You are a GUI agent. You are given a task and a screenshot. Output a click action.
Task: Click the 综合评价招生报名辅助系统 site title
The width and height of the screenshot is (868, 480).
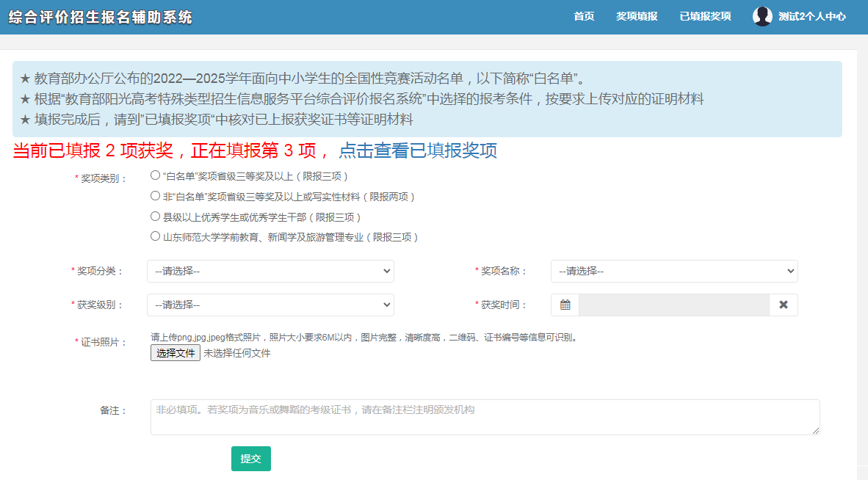(x=101, y=17)
